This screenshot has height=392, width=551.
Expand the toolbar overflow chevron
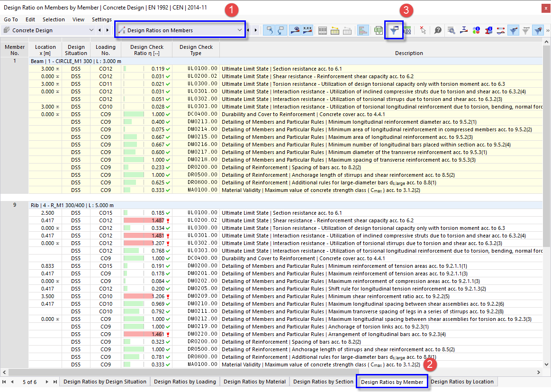pos(548,31)
